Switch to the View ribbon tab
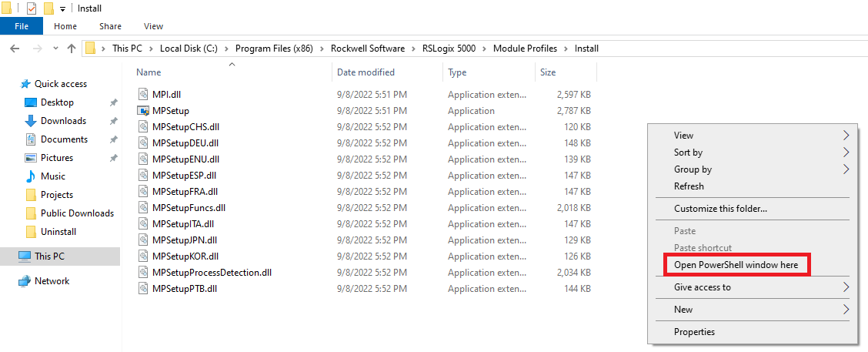 point(153,26)
